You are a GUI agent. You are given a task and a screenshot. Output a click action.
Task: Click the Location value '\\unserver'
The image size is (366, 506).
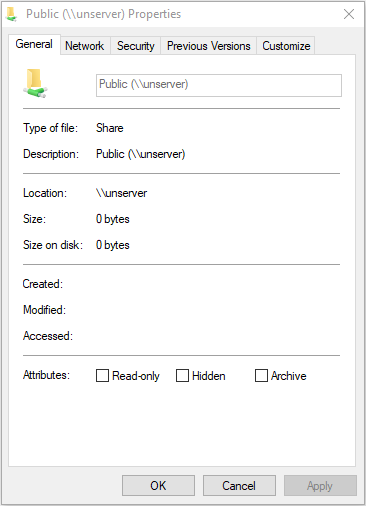[121, 193]
